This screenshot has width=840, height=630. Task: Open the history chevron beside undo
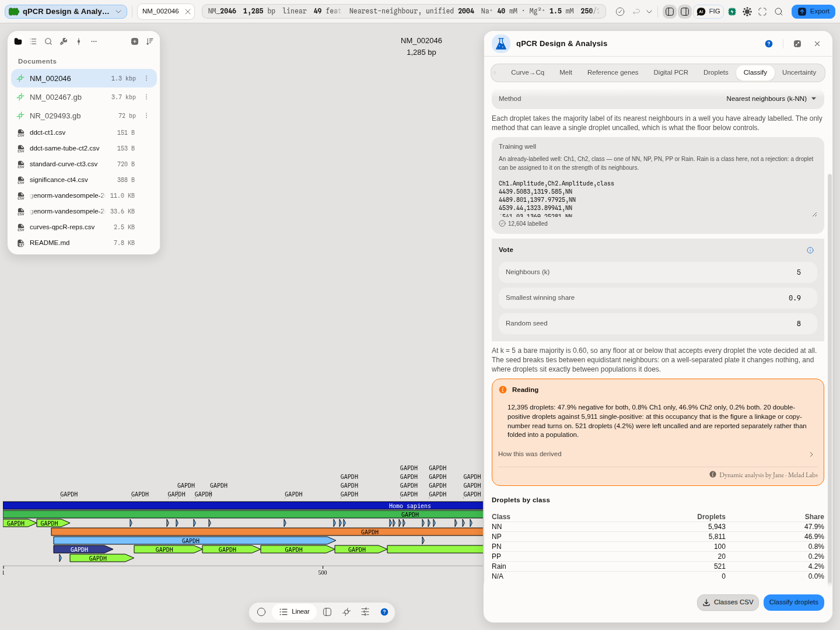pyautogui.click(x=649, y=12)
